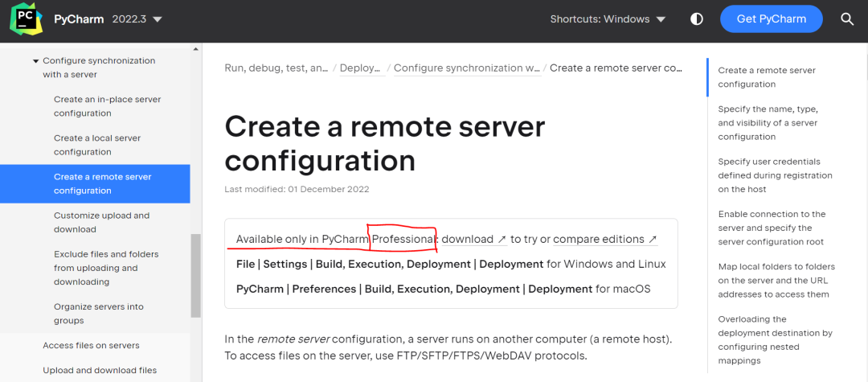Viewport: 868px width, 382px height.
Task: Click the page title heading
Action: (x=385, y=144)
